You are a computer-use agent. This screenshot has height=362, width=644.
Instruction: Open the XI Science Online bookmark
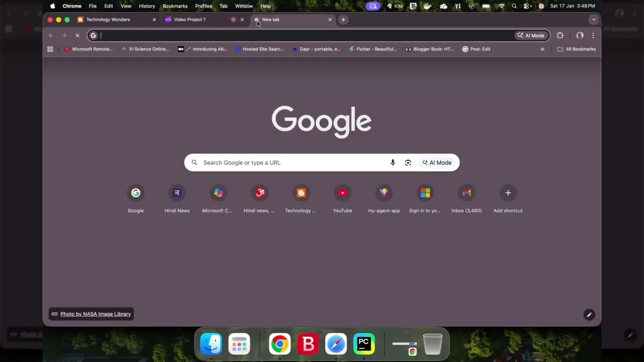pos(145,49)
